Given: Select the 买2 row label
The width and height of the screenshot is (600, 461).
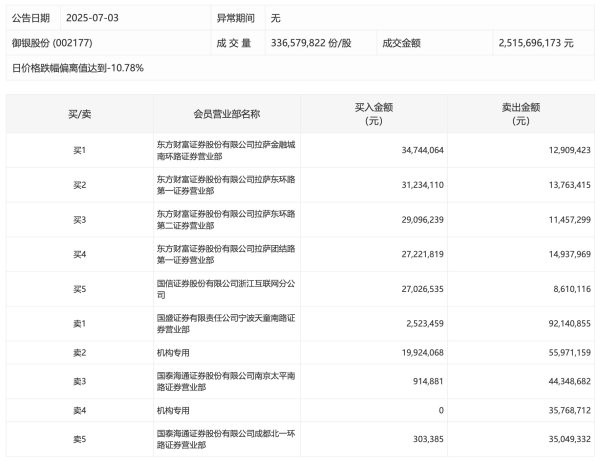Looking at the screenshot, I should point(80,185).
